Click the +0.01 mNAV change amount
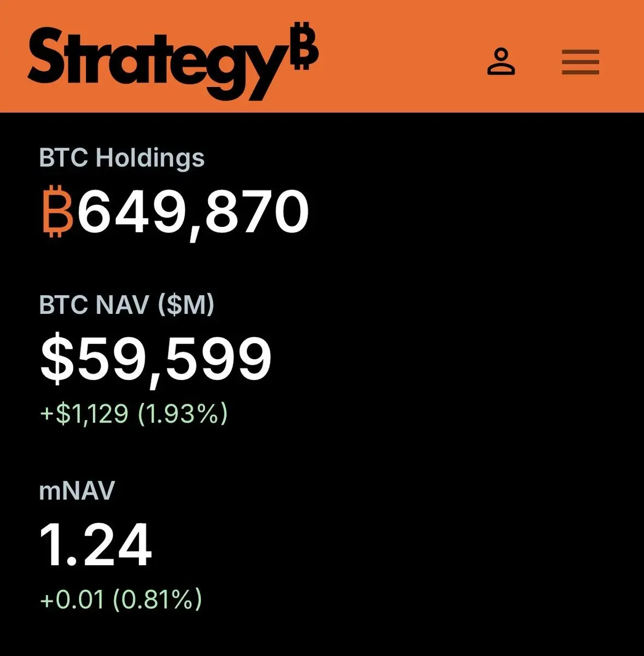The height and width of the screenshot is (656, 644). [72, 599]
